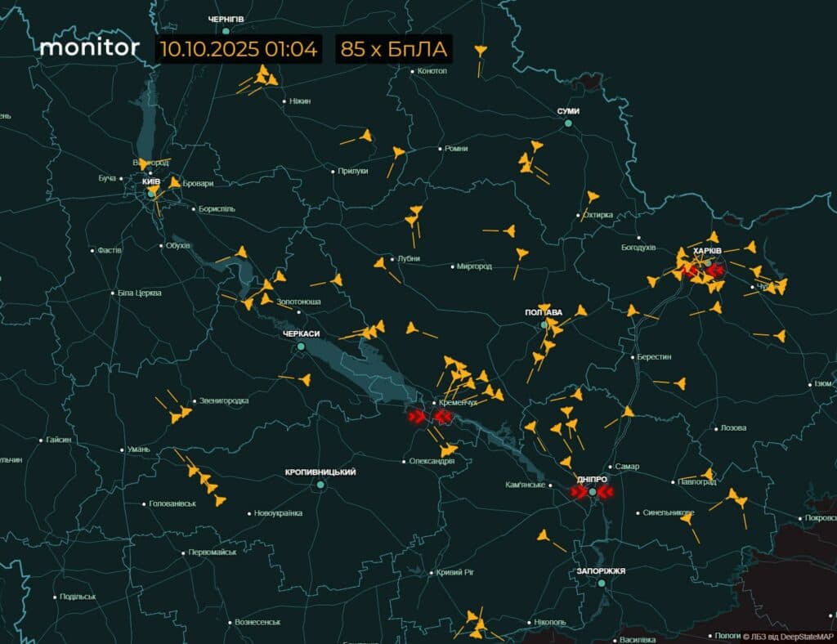Click the Новоукраїнка town label
This screenshot has height=644, width=837.
click(x=278, y=513)
